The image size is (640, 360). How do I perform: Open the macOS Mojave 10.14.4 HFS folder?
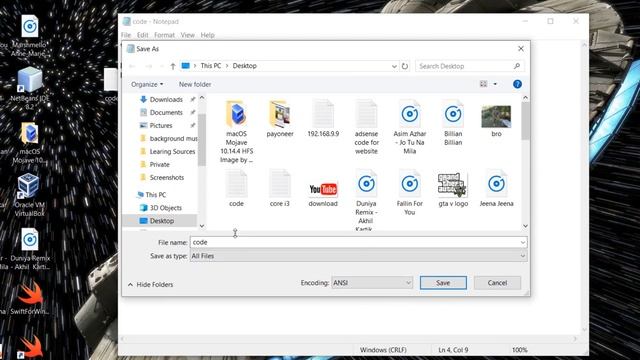(x=236, y=131)
